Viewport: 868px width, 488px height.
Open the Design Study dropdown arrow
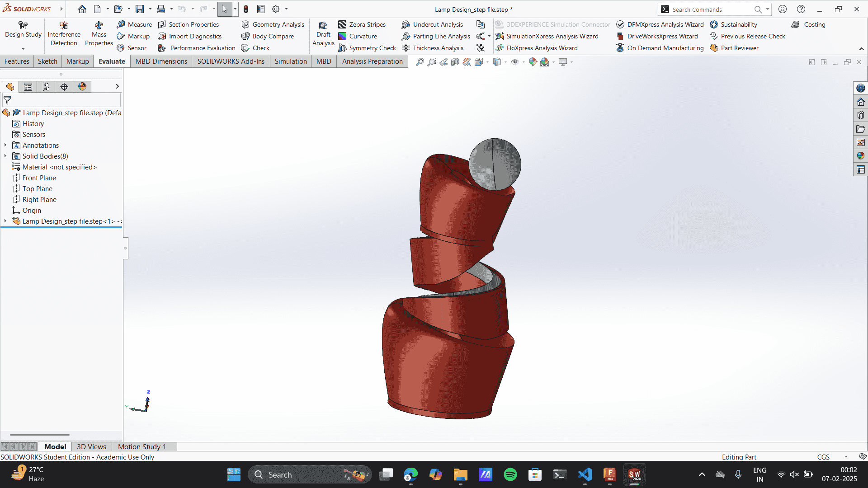click(23, 48)
